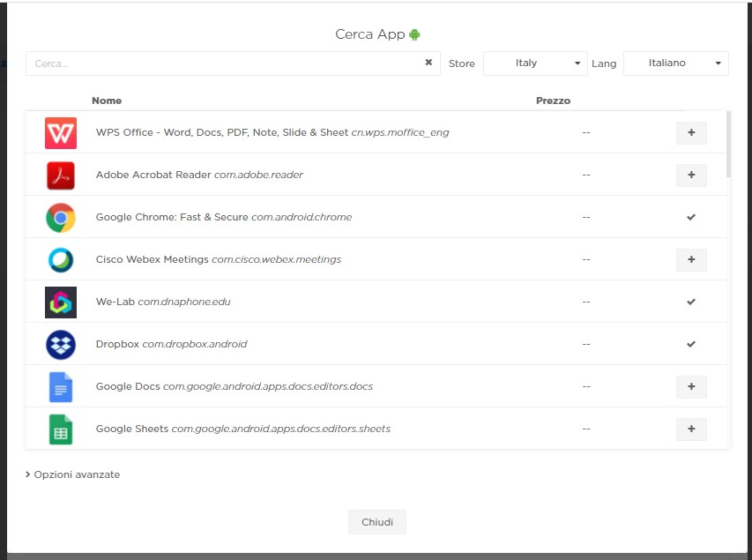Click the green Android icon beside Cerca App
This screenshot has width=752, height=560.
(414, 34)
